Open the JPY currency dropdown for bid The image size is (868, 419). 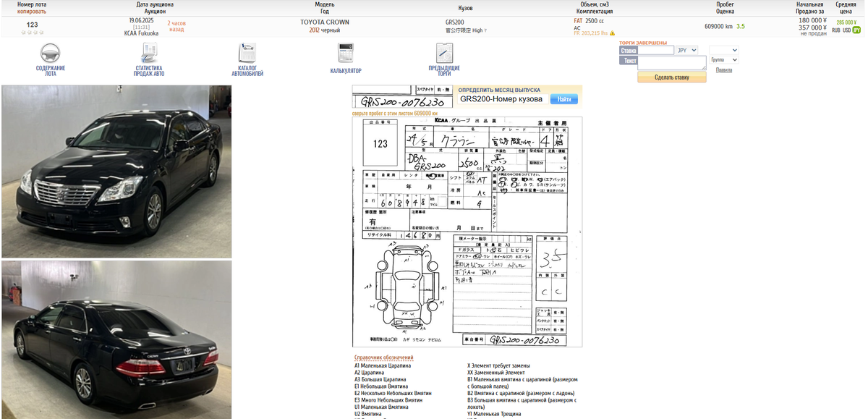[x=686, y=51]
